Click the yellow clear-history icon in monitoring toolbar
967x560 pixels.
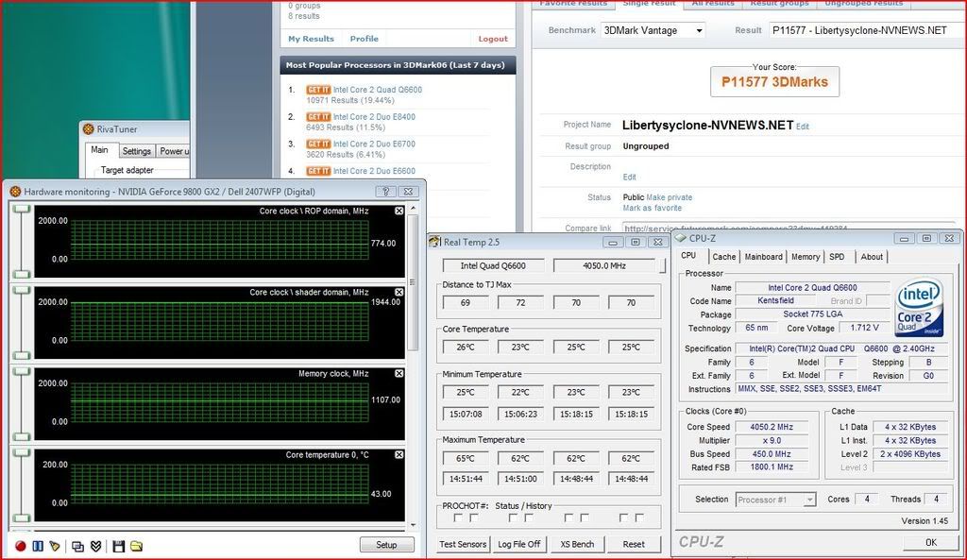tap(55, 546)
